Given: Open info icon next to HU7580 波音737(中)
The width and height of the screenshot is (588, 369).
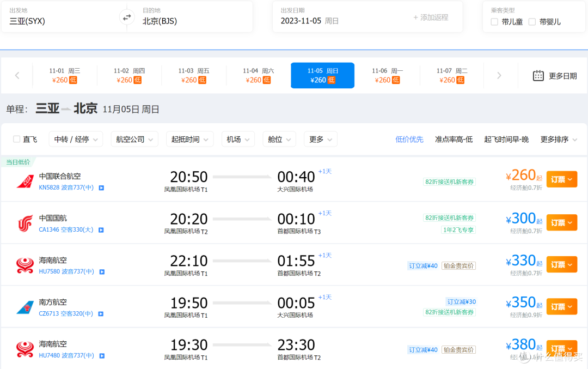Looking at the screenshot, I should (102, 272).
